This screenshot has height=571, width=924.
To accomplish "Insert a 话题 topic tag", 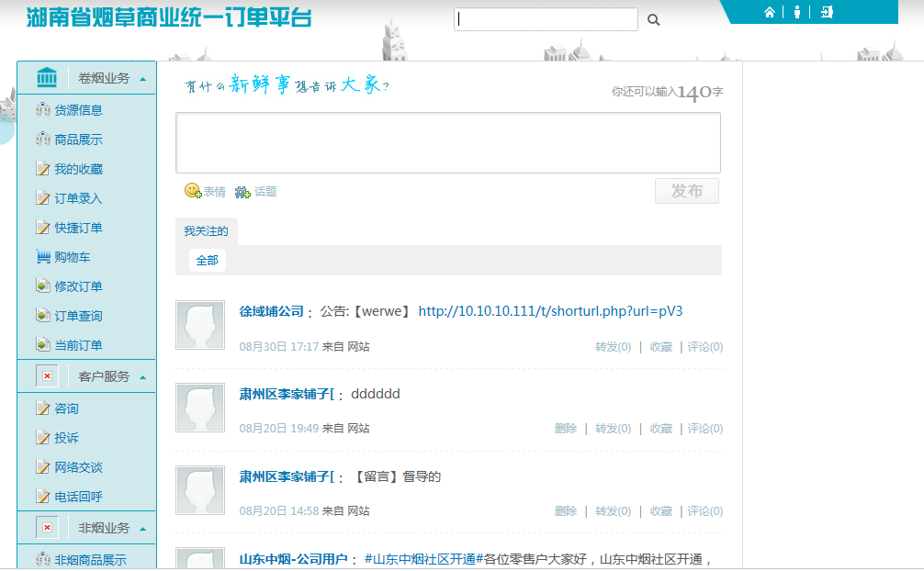I will tap(254, 191).
